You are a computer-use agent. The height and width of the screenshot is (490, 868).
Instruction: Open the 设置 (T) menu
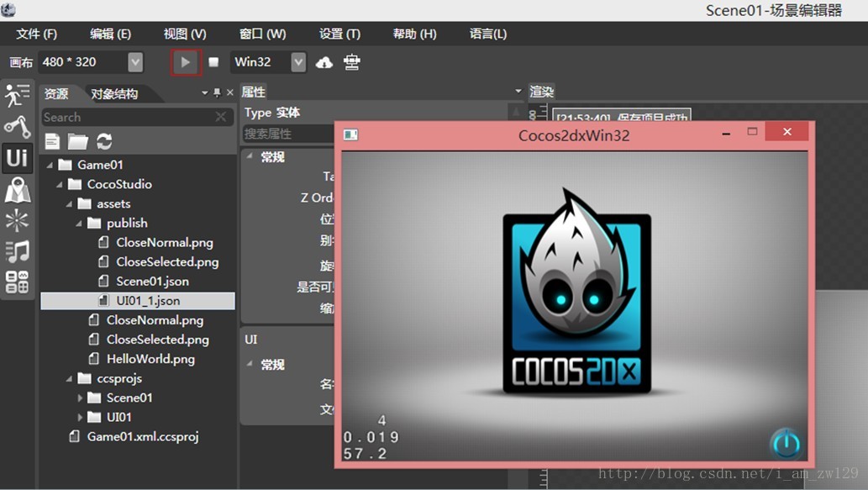339,34
